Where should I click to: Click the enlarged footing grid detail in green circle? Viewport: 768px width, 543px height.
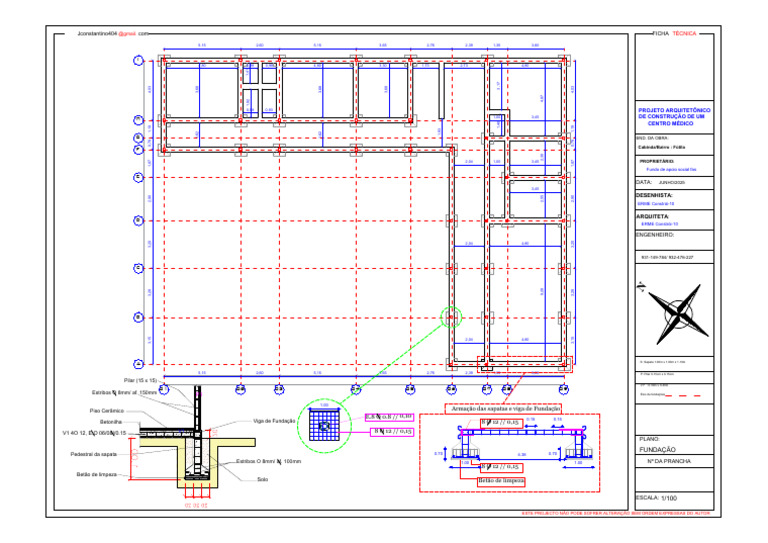[x=324, y=426]
